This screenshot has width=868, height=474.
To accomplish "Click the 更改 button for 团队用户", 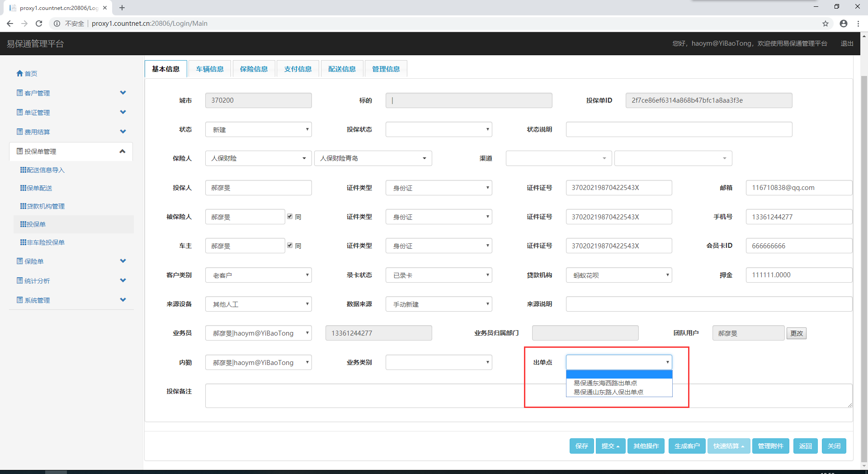I will coord(796,333).
